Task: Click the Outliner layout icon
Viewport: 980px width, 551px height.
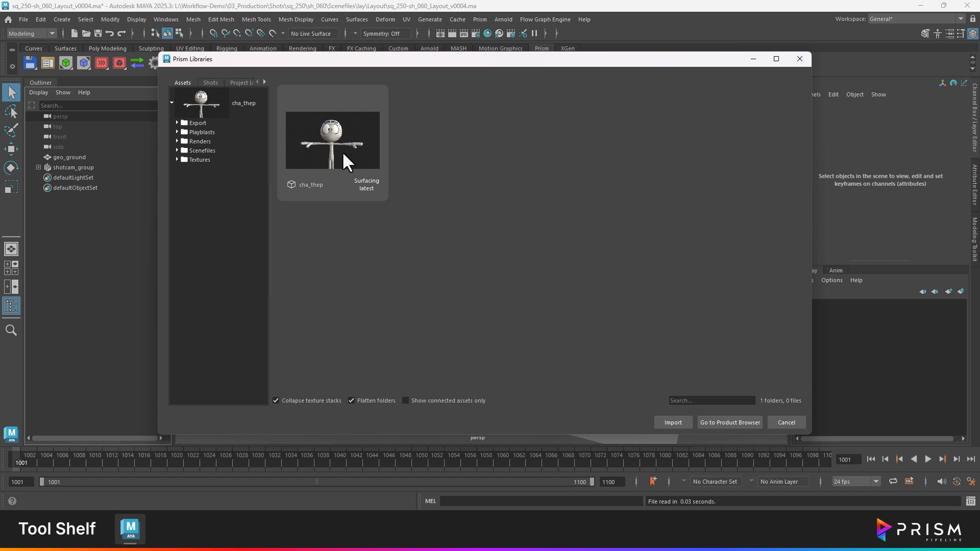Action: pyautogui.click(x=11, y=306)
